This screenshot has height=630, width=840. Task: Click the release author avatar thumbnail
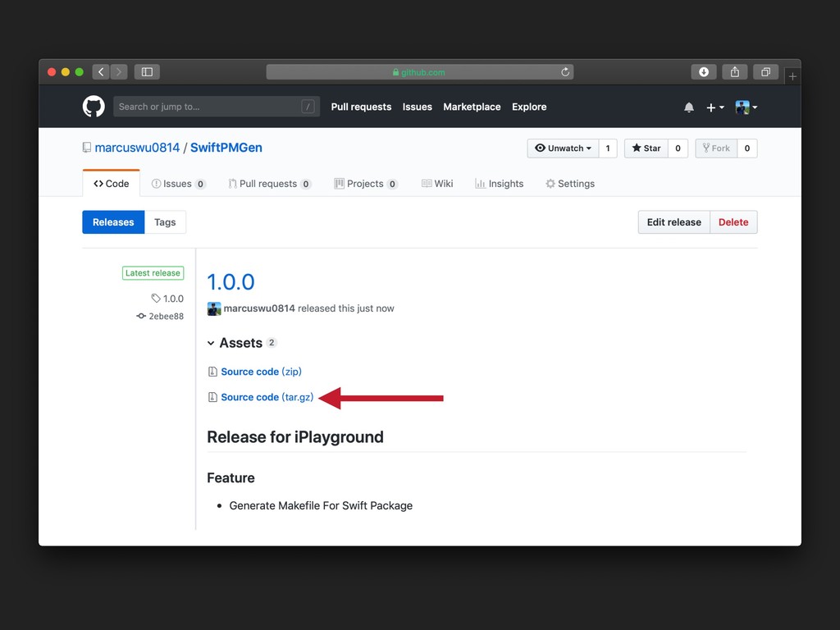(x=214, y=308)
